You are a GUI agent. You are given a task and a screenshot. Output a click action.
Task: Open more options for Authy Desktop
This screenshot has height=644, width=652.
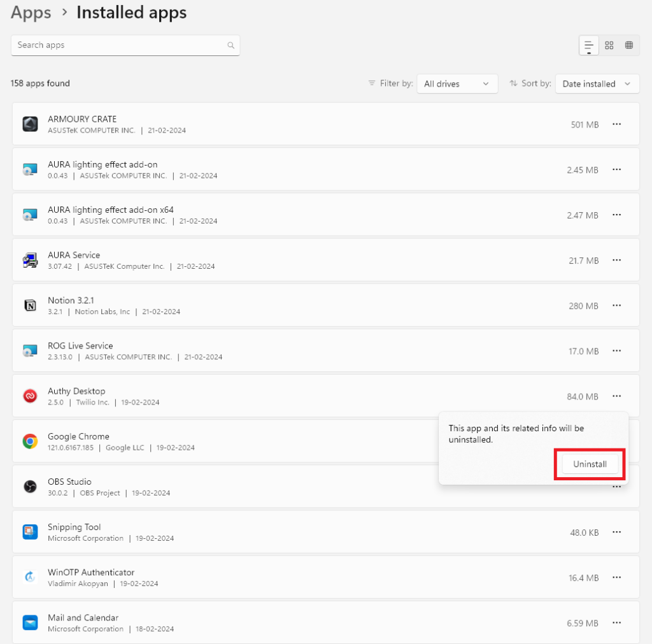[616, 396]
